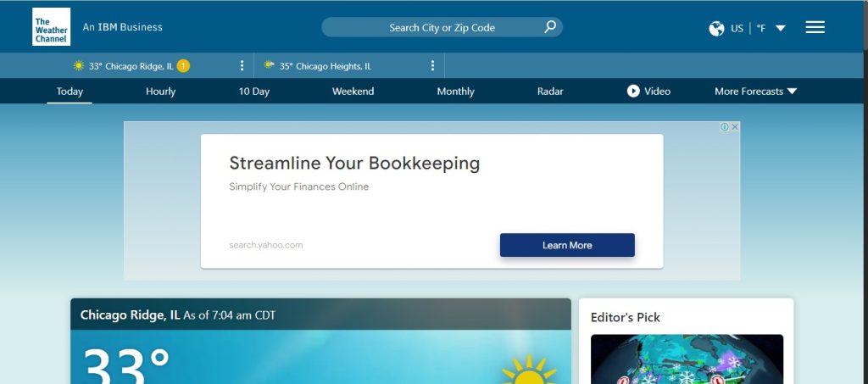The image size is (868, 384).
Task: Expand the More Forecasts dropdown
Action: click(755, 92)
